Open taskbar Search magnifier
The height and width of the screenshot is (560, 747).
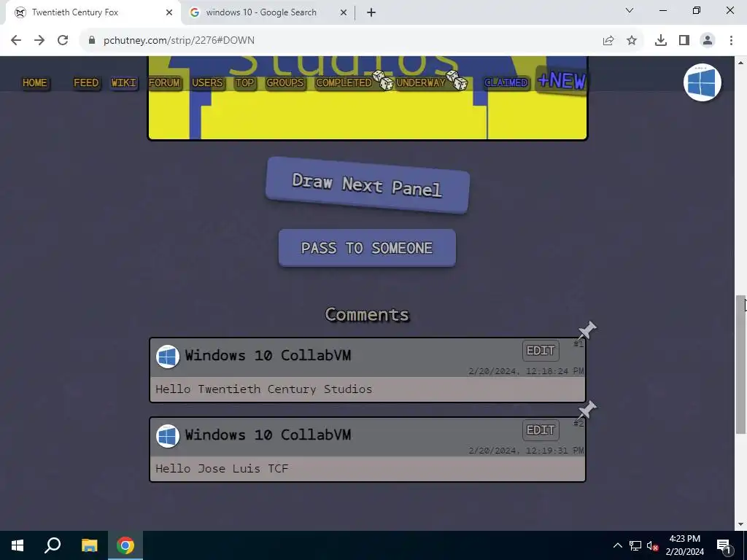tap(53, 545)
